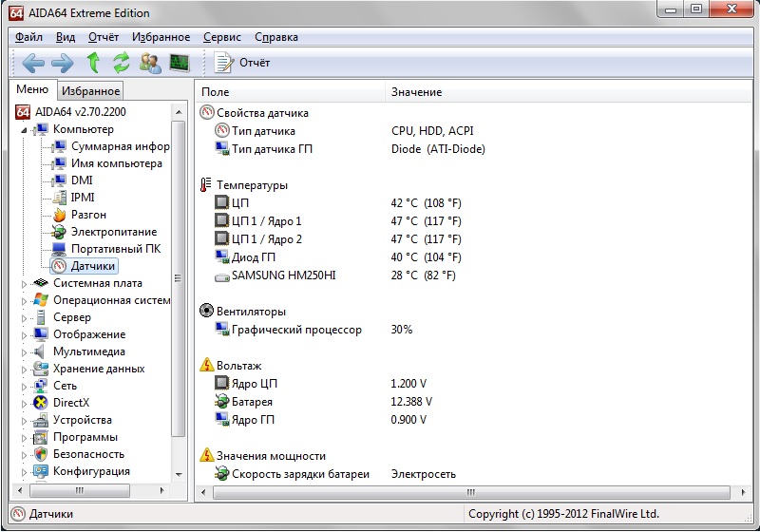The image size is (760, 532).
Task: Open Портативный ПК laptop icon
Action: (59, 249)
